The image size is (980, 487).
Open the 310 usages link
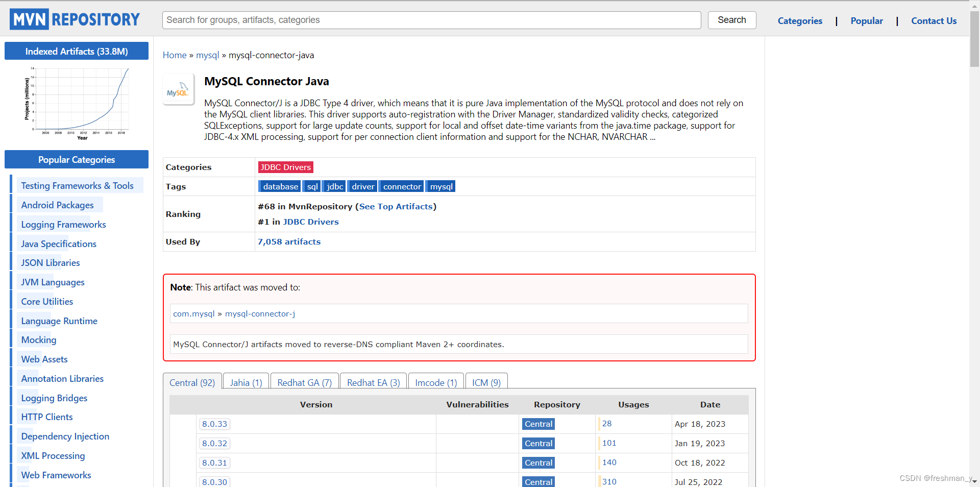click(x=609, y=481)
